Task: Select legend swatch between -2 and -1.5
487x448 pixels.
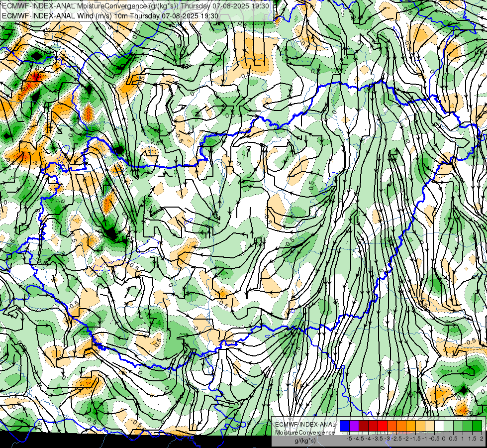Action: (x=411, y=426)
